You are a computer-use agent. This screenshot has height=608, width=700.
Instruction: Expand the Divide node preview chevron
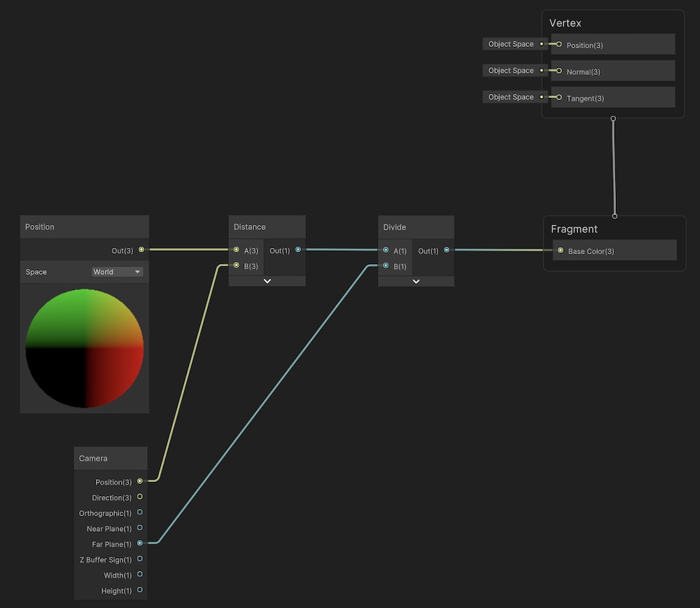pyautogui.click(x=416, y=281)
